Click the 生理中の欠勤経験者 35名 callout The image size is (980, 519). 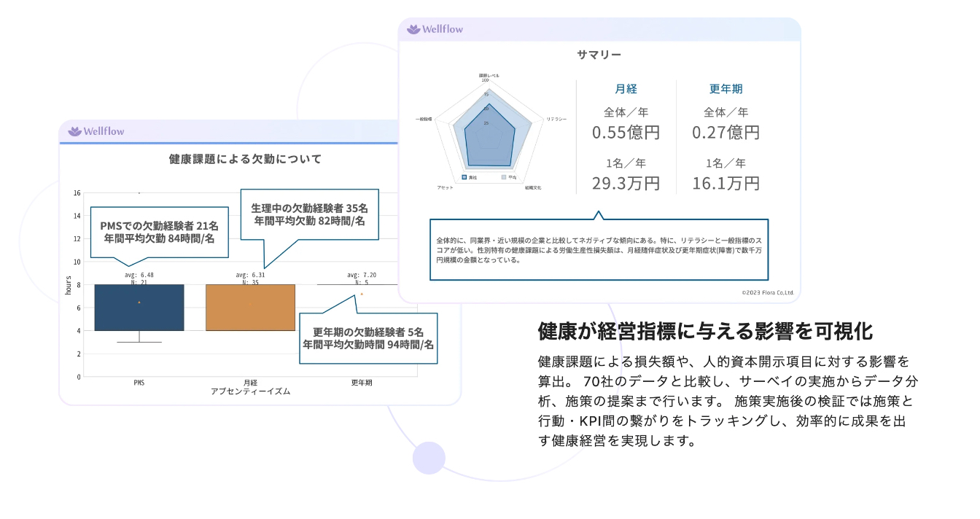click(309, 213)
